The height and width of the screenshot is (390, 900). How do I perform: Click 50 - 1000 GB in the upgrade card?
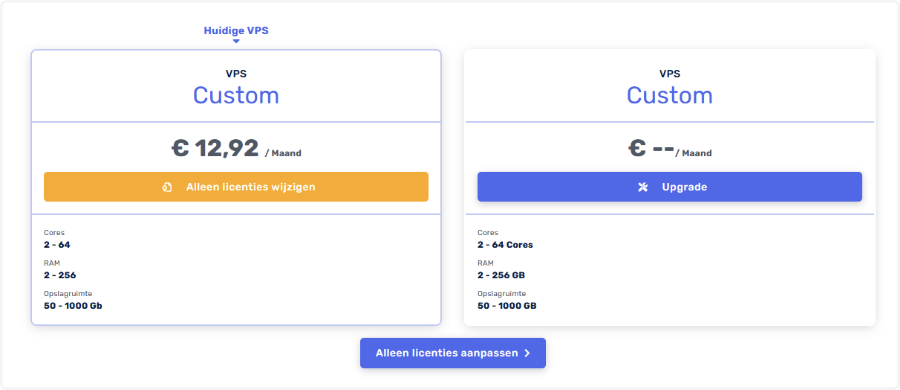coord(507,306)
